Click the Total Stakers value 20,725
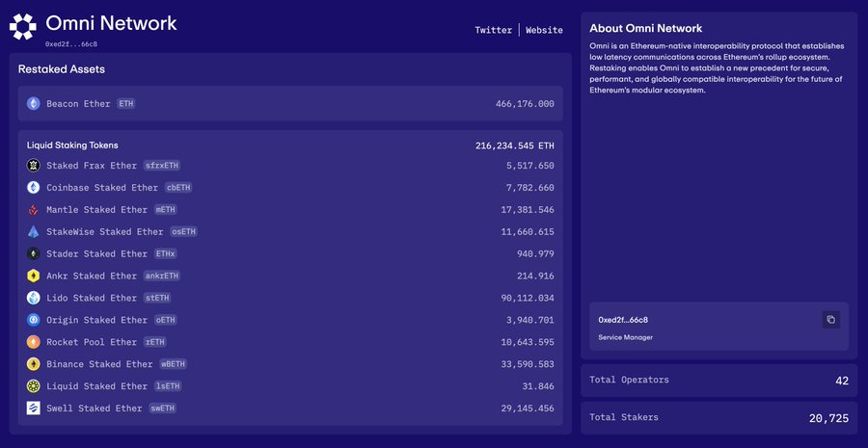The image size is (868, 448). [828, 418]
